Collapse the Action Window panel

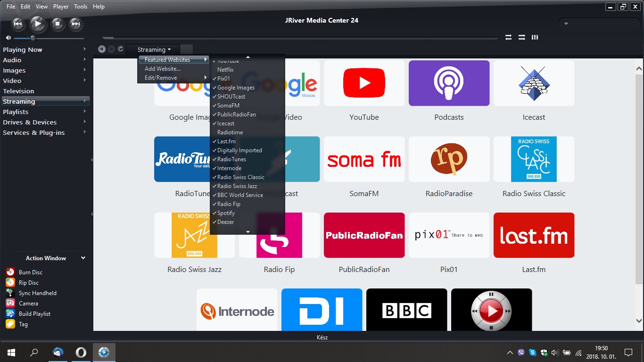tap(83, 258)
